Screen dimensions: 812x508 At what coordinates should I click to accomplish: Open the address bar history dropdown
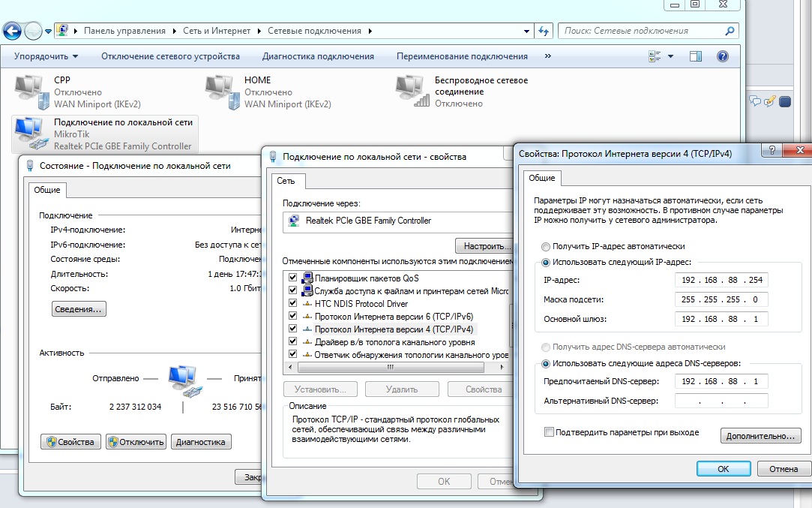coord(526,31)
